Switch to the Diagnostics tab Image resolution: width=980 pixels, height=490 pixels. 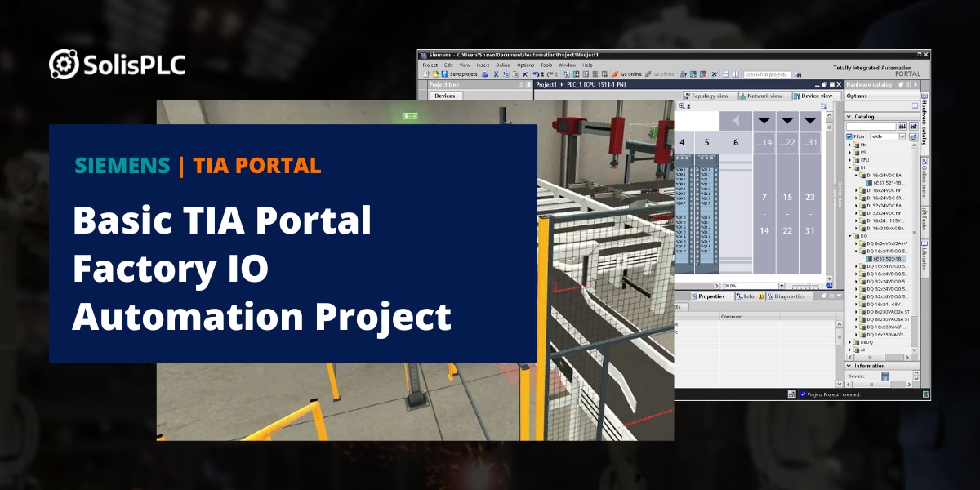tap(790, 296)
